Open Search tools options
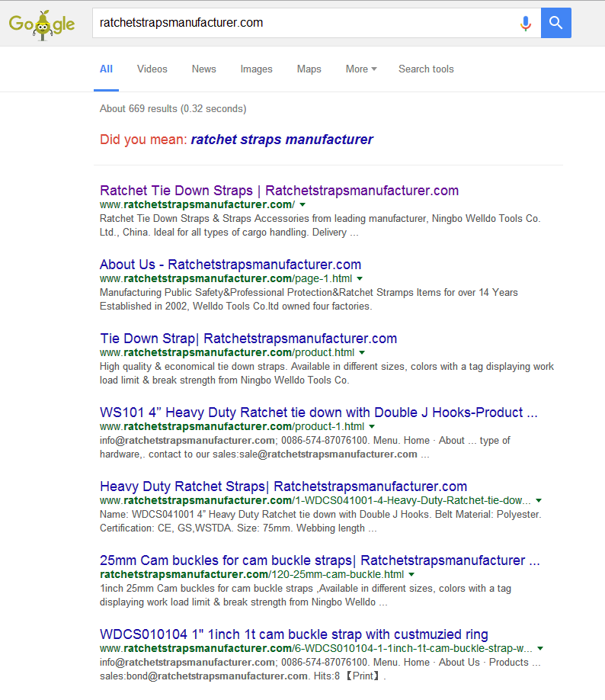605x700 pixels. [426, 69]
